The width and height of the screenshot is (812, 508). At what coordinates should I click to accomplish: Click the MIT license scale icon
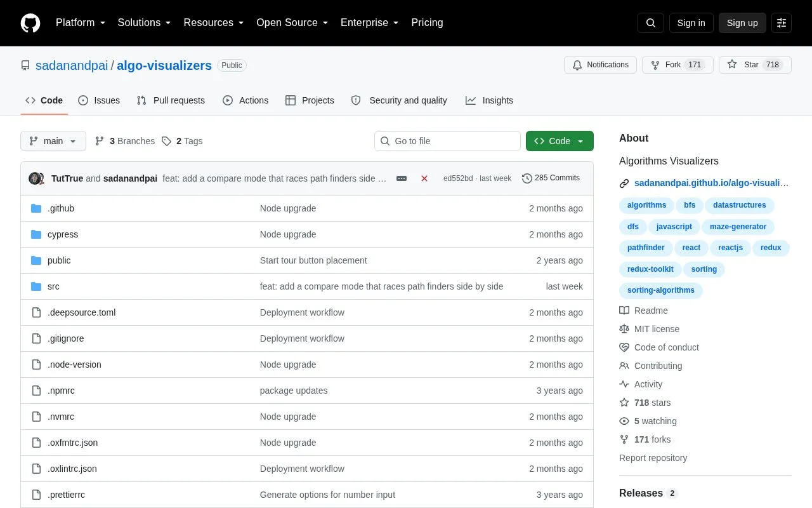tap(624, 329)
